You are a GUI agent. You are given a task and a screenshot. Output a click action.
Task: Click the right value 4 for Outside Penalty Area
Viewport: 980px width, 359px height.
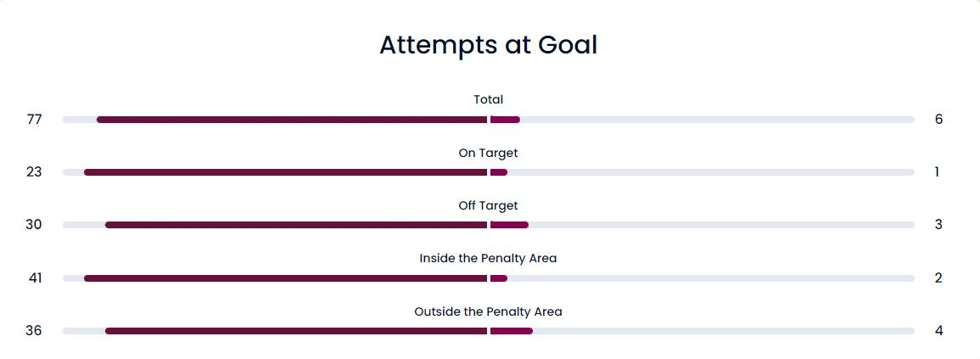[938, 331]
